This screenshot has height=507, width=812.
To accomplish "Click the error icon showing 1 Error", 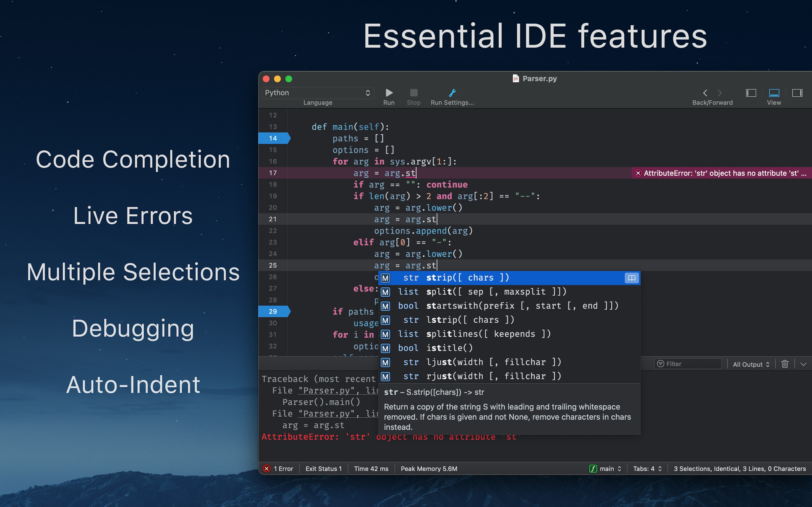I will 267,469.
